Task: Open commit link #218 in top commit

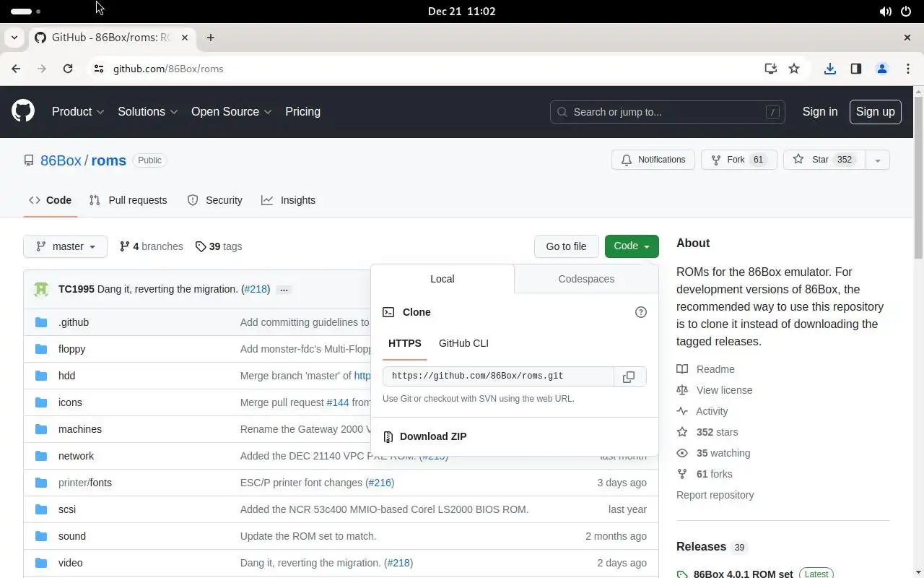Action: tap(256, 289)
